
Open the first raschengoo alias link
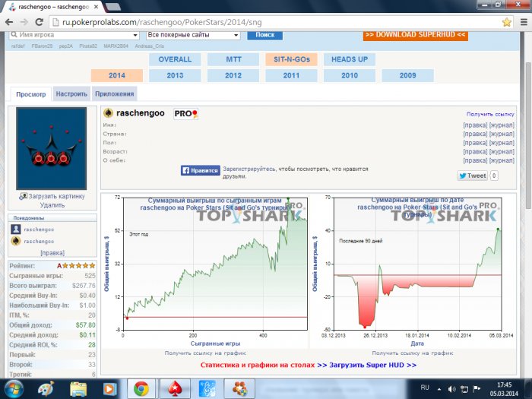pyautogui.click(x=39, y=230)
